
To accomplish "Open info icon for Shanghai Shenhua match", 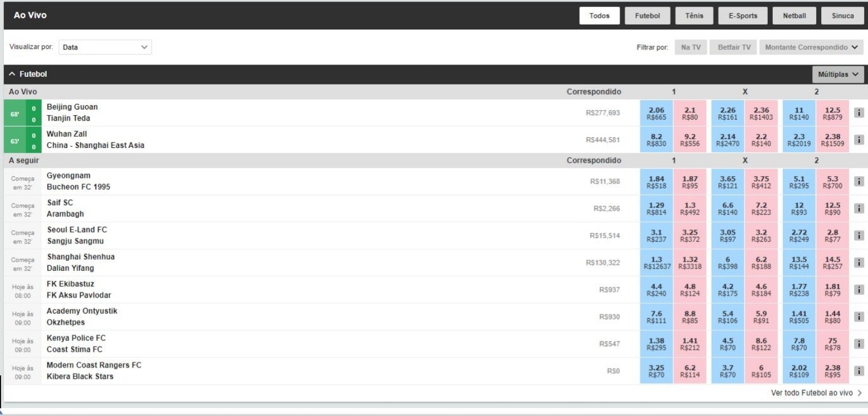I will tap(859, 263).
